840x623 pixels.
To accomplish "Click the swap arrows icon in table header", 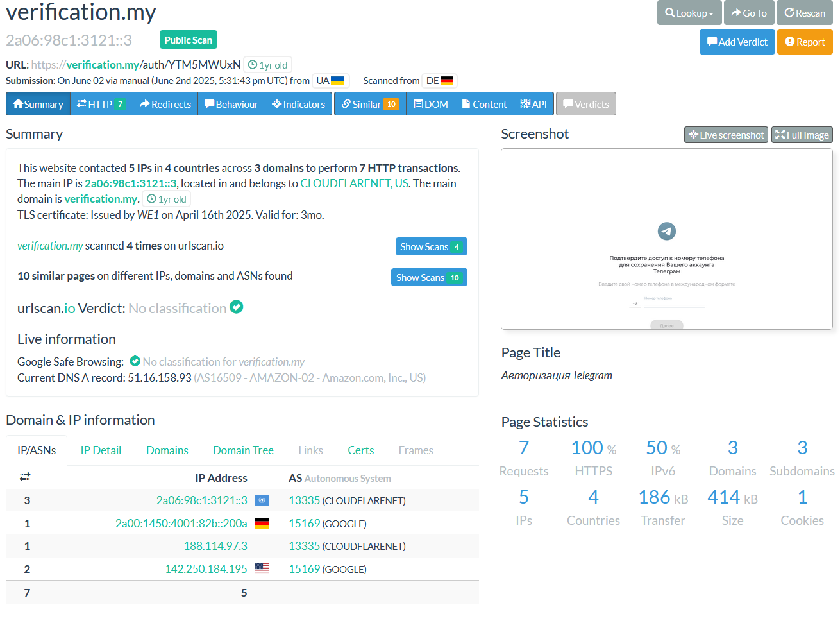I will click(x=25, y=477).
